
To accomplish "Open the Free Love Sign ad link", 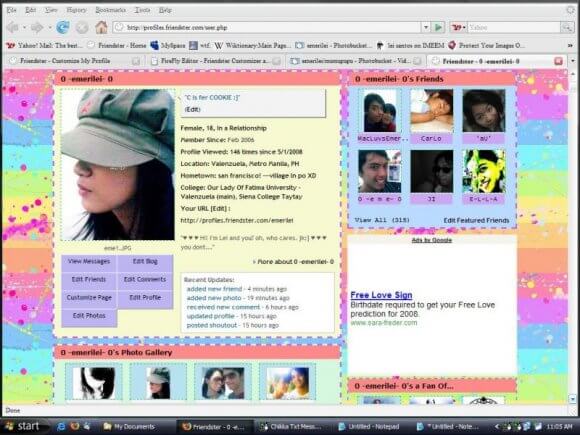I will point(381,295).
